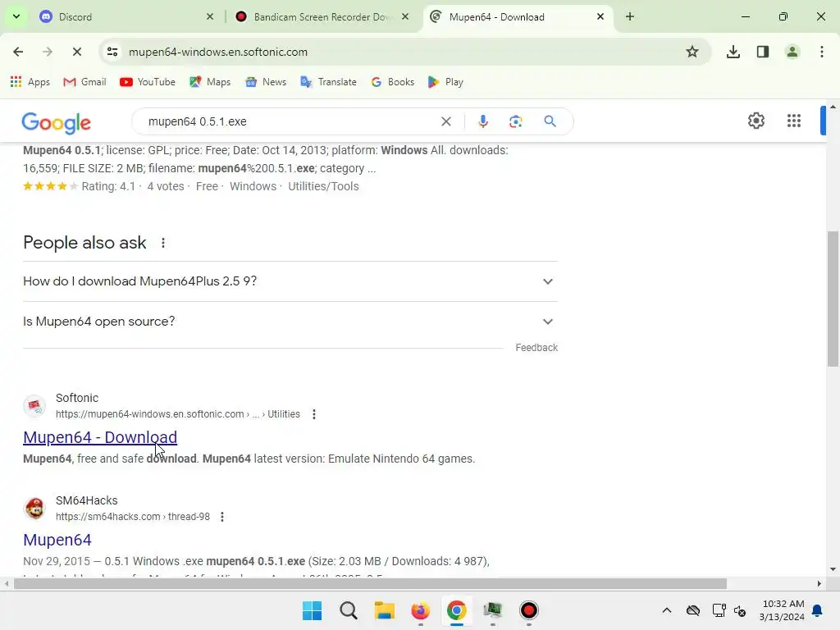Open the Chrome three-dot menu
The width and height of the screenshot is (840, 630).
coord(822,52)
